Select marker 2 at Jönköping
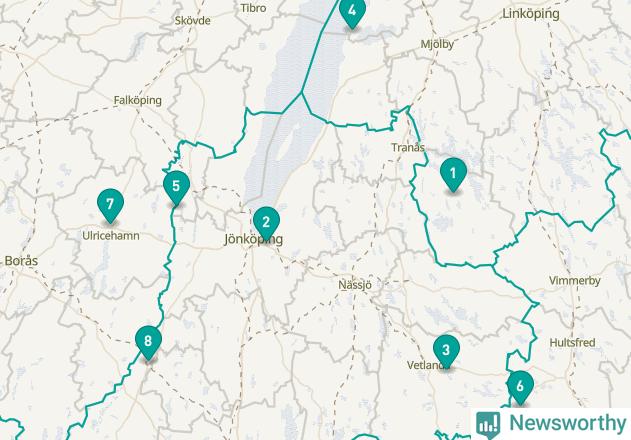 click(x=266, y=223)
